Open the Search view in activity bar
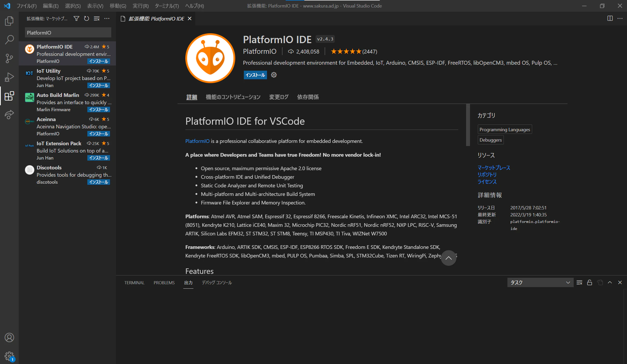This screenshot has height=364, width=627. pyautogui.click(x=9, y=40)
